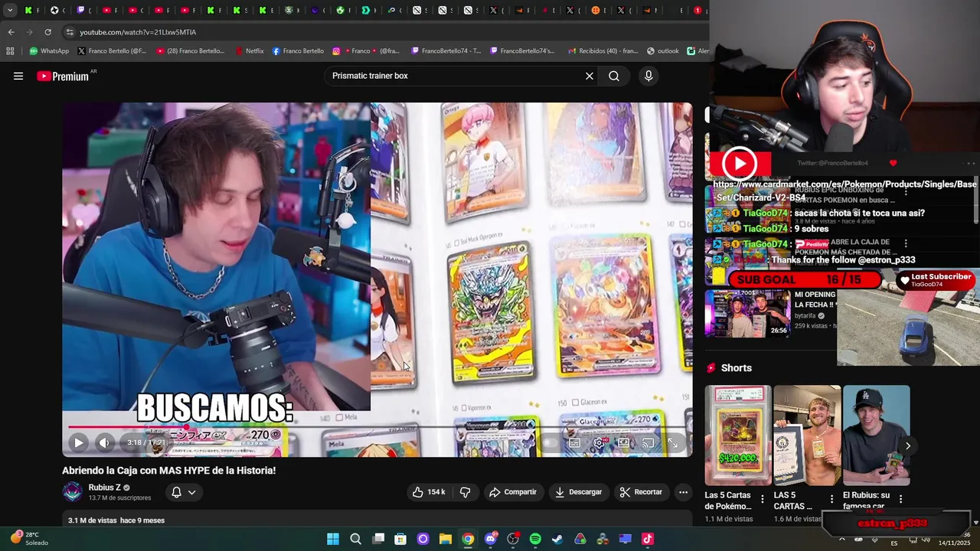The height and width of the screenshot is (551, 980).
Task: Open options for RUBIUS EPIC UNBOXING video
Action: [x=906, y=191]
